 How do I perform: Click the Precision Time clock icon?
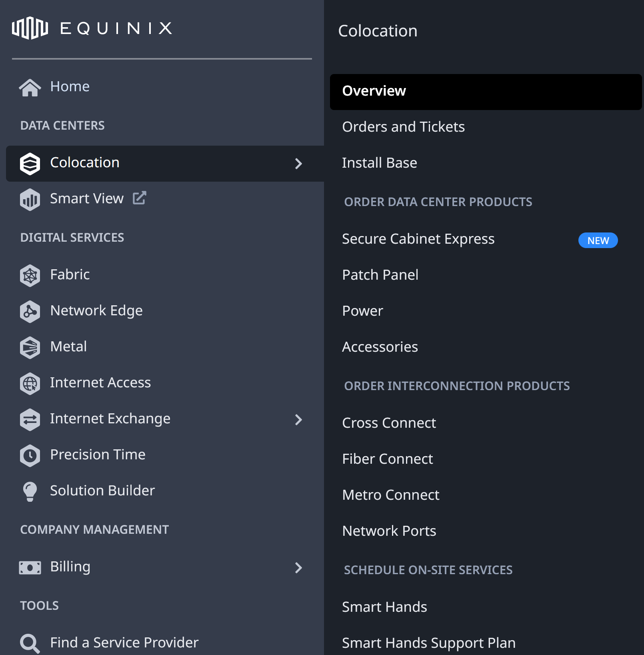(x=30, y=455)
